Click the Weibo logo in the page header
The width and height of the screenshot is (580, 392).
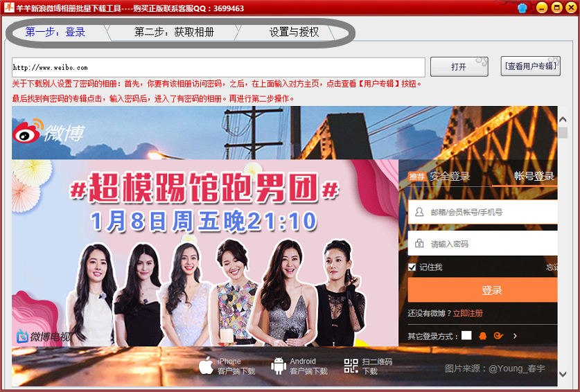[x=48, y=130]
